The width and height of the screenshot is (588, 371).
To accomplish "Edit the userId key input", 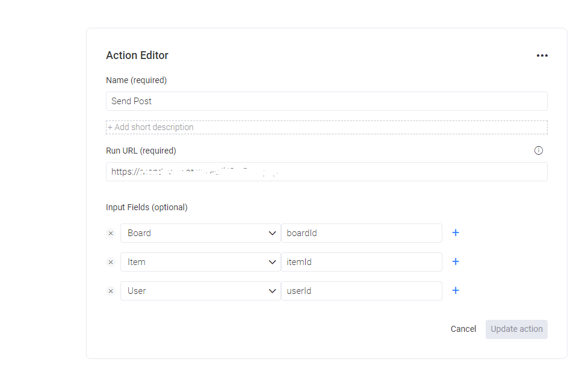I will click(x=361, y=291).
